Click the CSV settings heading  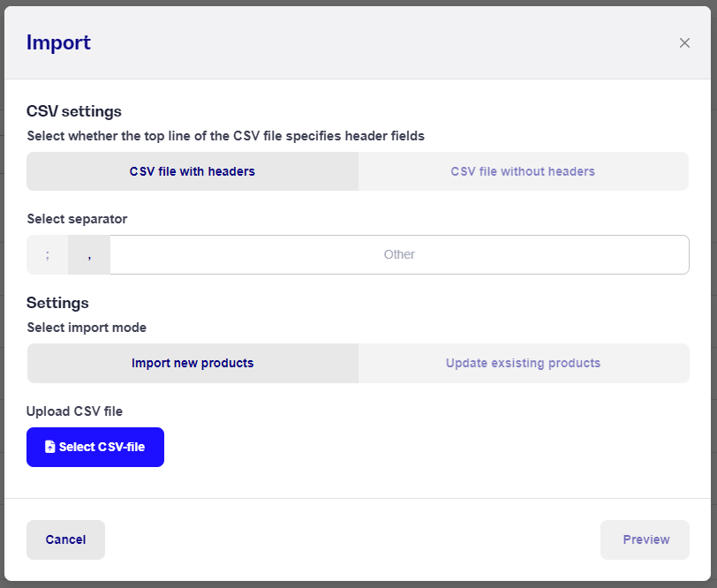(x=74, y=111)
